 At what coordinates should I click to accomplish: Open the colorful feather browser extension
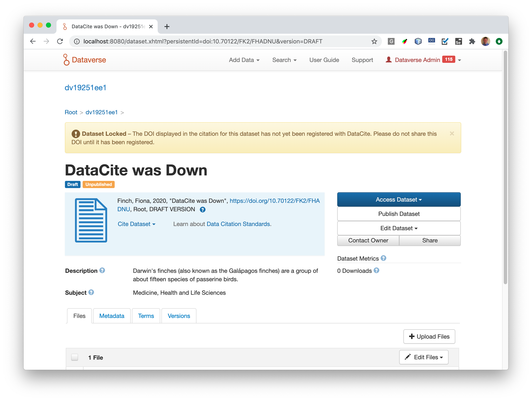[x=404, y=41]
